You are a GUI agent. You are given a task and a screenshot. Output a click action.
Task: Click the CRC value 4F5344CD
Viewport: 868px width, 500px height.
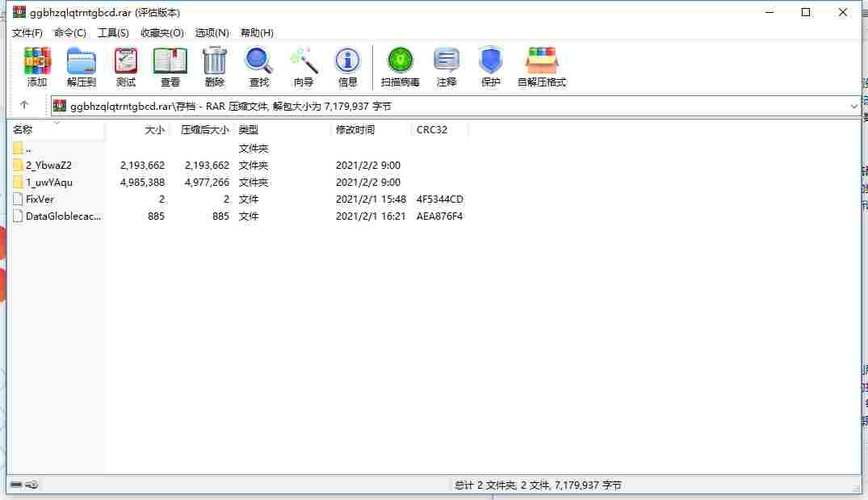point(439,199)
